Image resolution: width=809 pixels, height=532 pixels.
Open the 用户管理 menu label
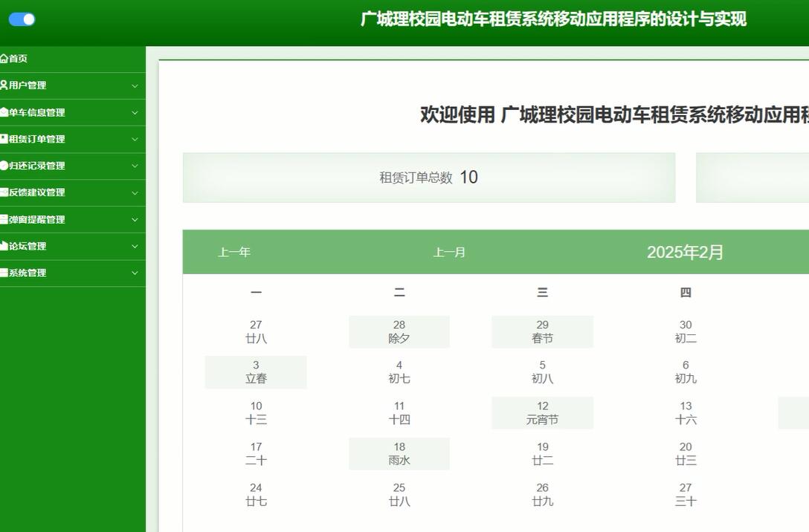[x=28, y=85]
